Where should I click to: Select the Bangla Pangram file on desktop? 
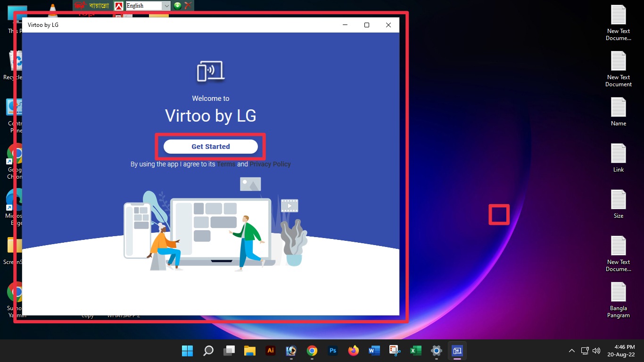619,300
